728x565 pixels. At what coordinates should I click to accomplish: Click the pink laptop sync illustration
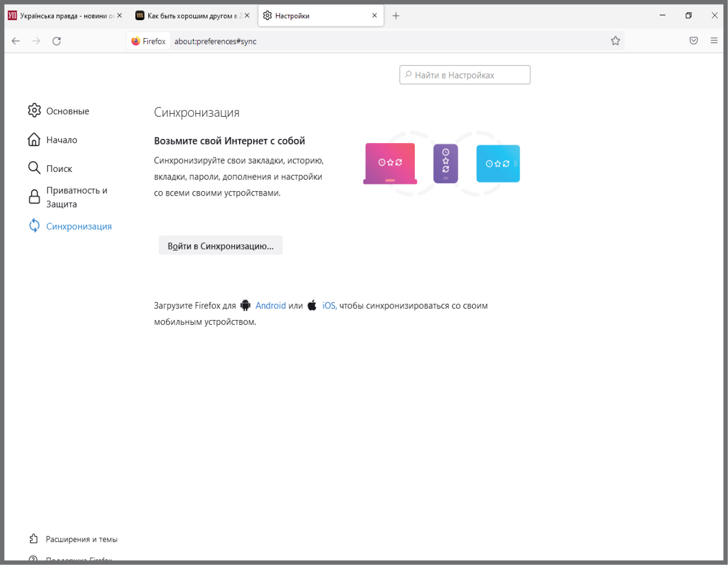(x=390, y=163)
